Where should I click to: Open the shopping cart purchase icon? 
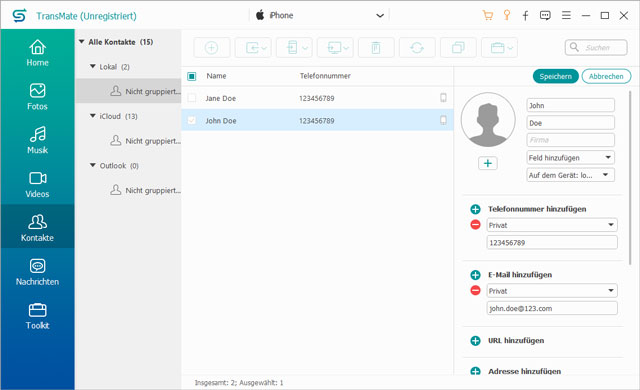tap(487, 16)
